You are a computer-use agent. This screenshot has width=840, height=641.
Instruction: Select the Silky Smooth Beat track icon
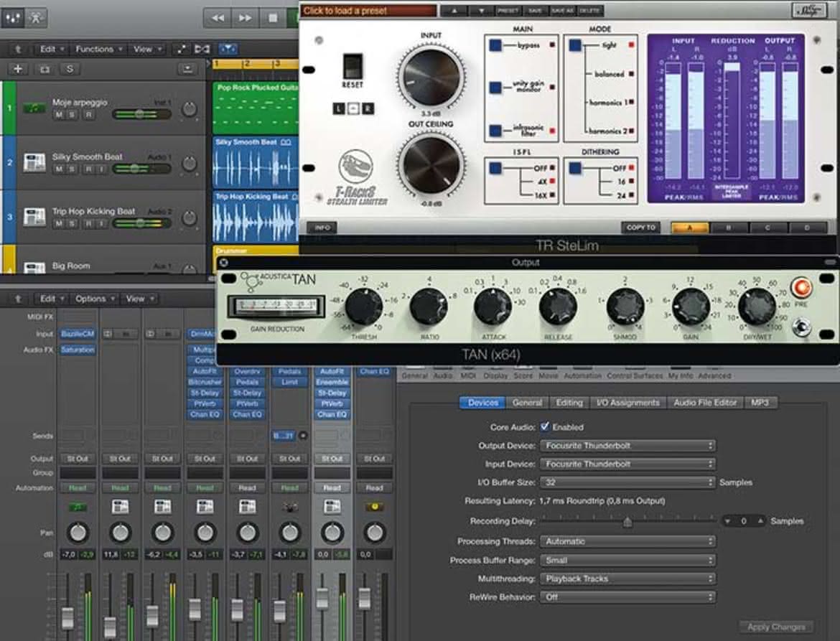[x=34, y=163]
